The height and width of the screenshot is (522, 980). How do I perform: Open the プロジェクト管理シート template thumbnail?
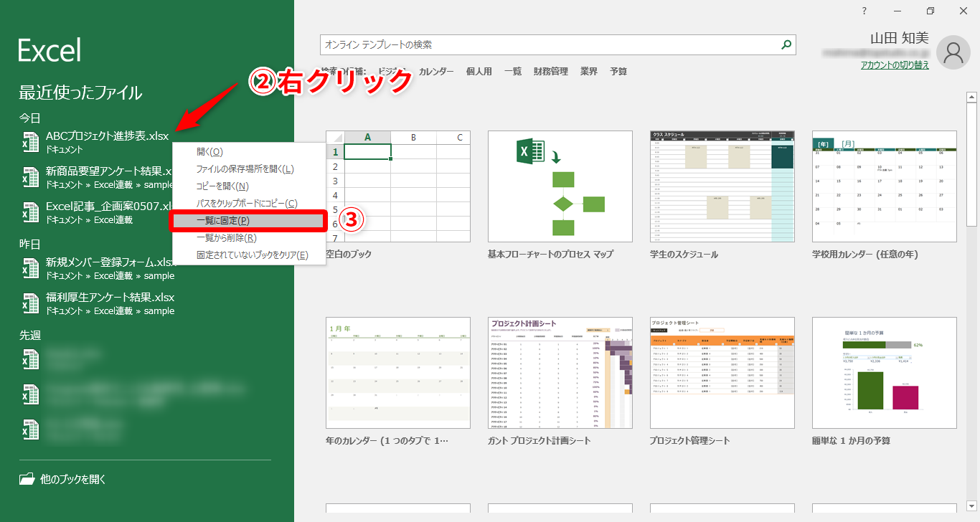[x=722, y=373]
